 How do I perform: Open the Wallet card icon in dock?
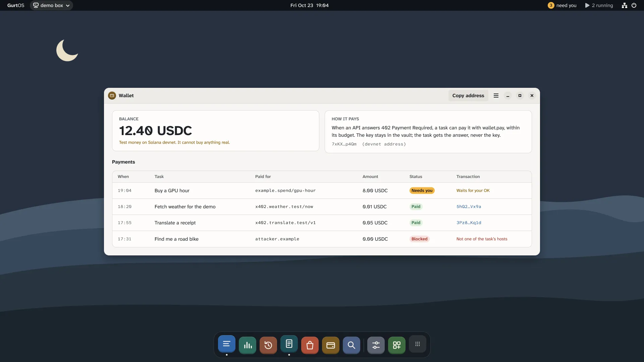click(x=331, y=345)
